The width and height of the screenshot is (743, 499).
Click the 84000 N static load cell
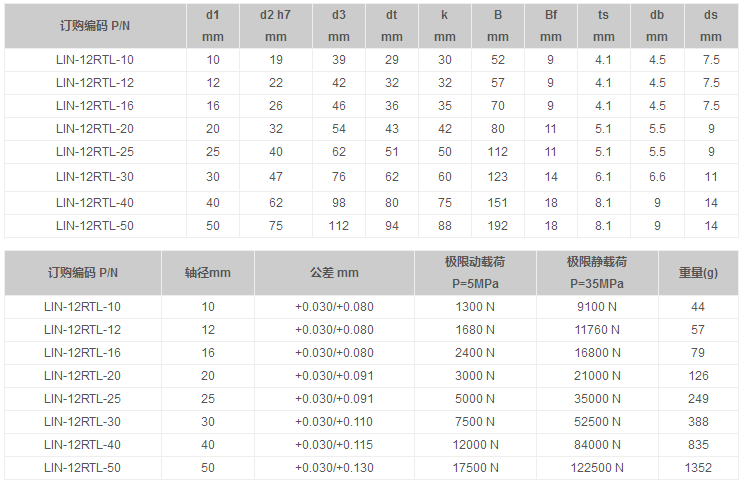click(x=597, y=445)
